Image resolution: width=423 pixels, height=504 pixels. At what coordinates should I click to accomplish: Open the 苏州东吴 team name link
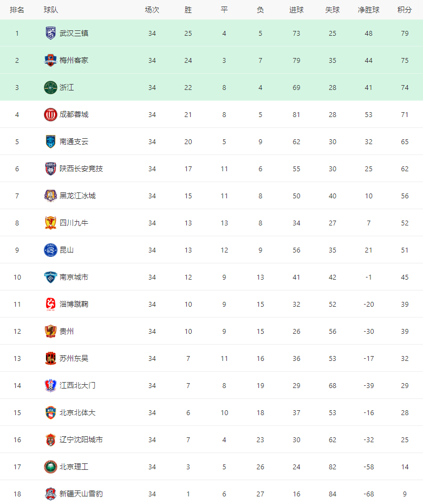pyautogui.click(x=74, y=358)
